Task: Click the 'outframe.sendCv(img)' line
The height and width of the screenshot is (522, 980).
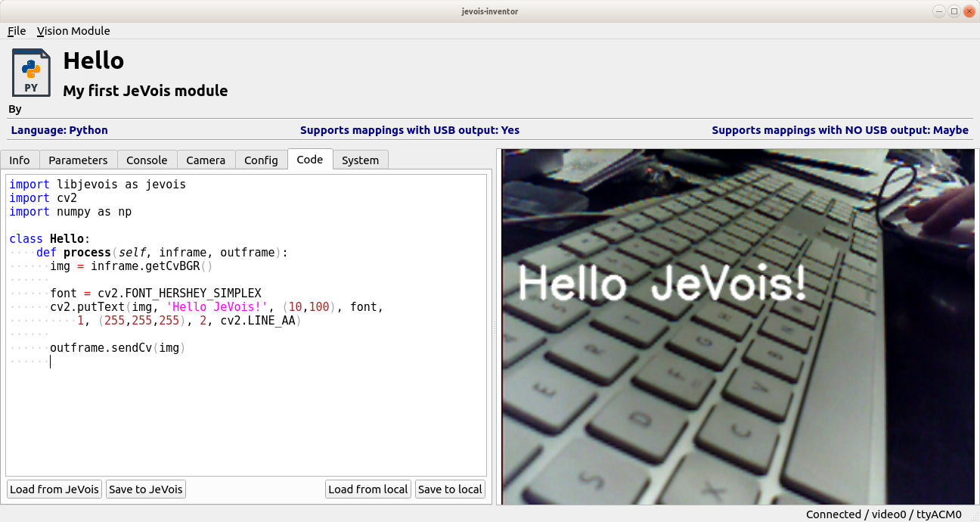Action: [118, 348]
